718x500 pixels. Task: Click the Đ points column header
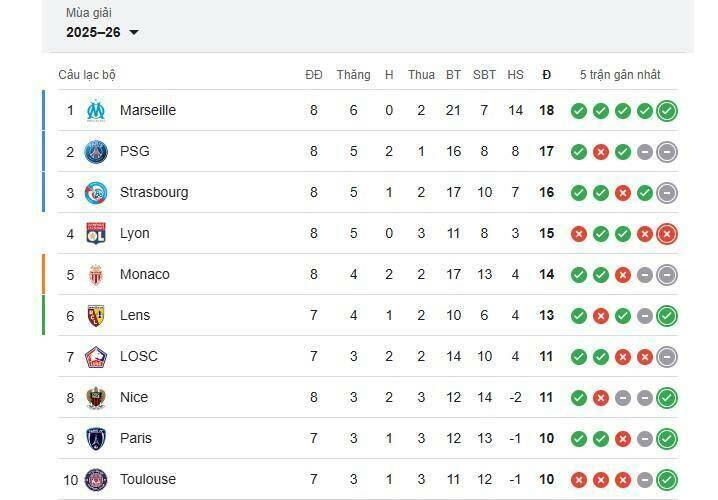pos(547,75)
